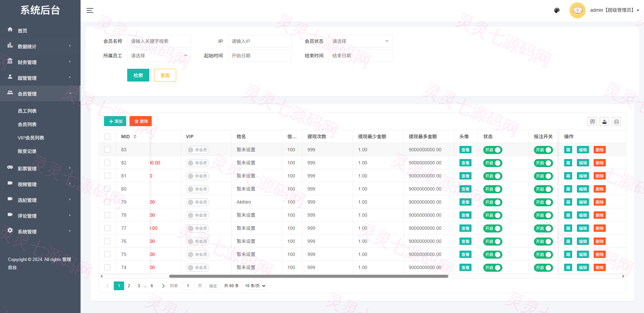This screenshot has height=313, width=644.
Task: Click the person icon for 超管管理
Action: tap(10, 77)
